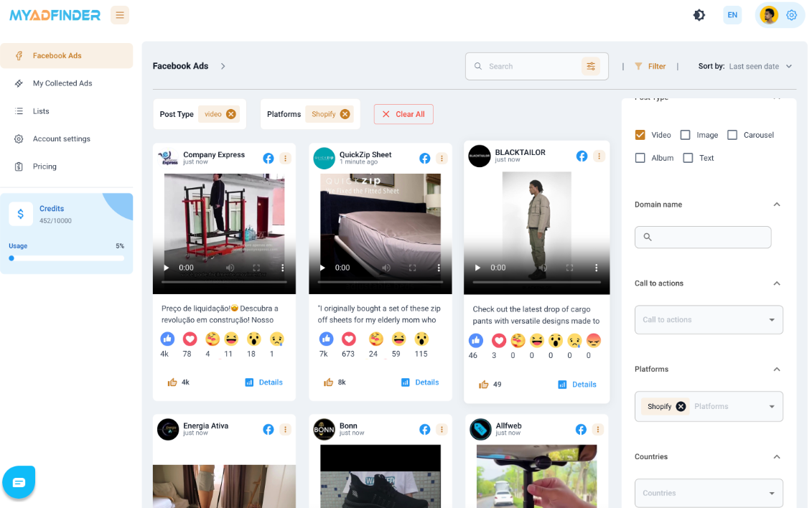The image size is (812, 508).
Task: Open BLACKTAILOR video options menu
Action: pyautogui.click(x=596, y=268)
